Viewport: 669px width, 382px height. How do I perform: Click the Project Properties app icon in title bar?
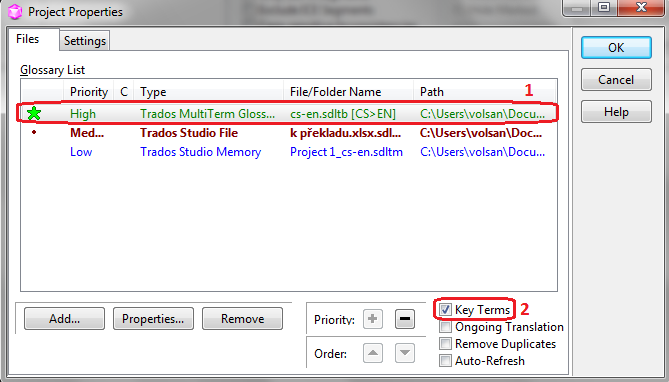tap(15, 12)
